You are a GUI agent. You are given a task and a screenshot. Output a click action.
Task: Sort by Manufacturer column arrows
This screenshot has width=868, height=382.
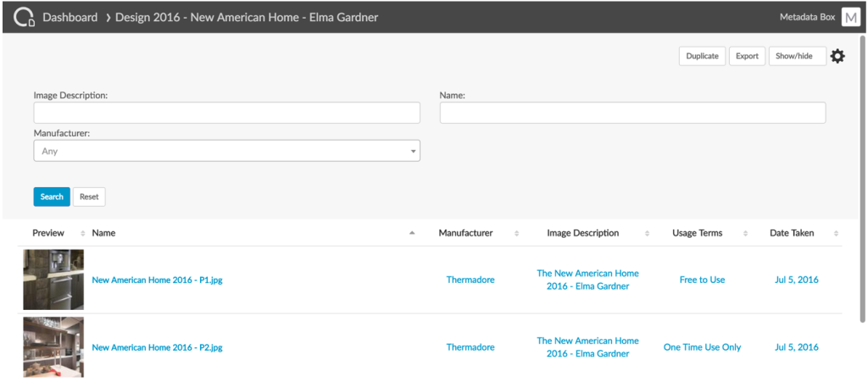517,234
